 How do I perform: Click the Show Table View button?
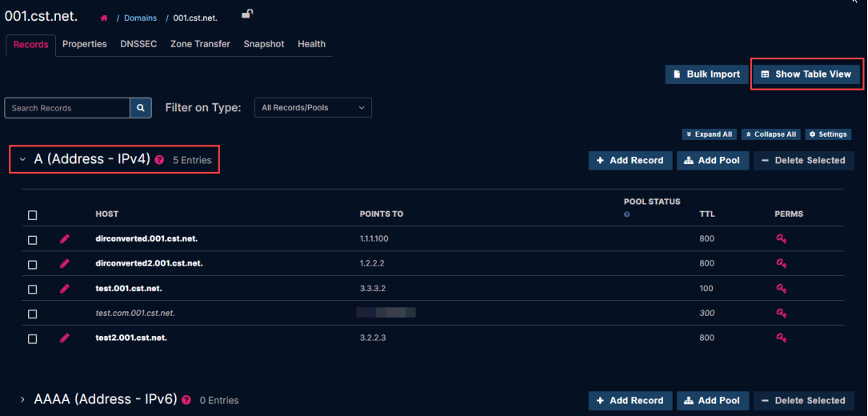click(806, 74)
